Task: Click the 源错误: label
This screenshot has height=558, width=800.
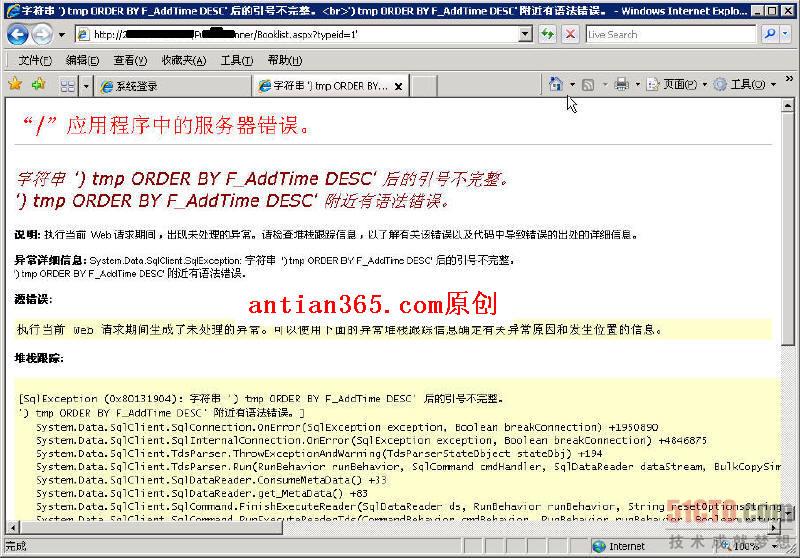Action: click(33, 299)
